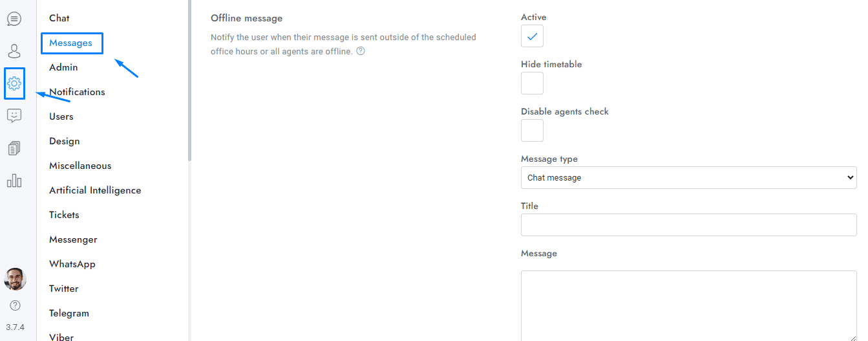Expand the Message type dropdown
The width and height of the screenshot is (868, 341).
688,178
